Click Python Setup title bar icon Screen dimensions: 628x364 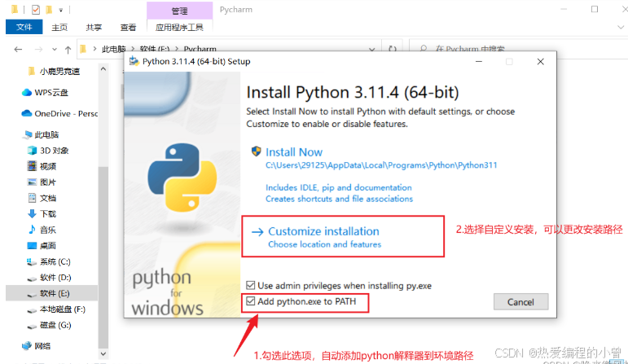click(x=134, y=61)
